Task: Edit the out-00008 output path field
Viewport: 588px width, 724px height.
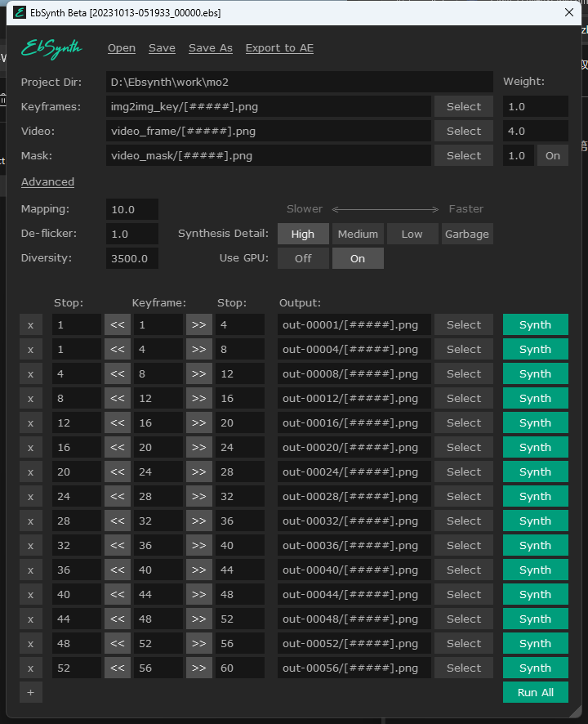Action: [x=354, y=373]
